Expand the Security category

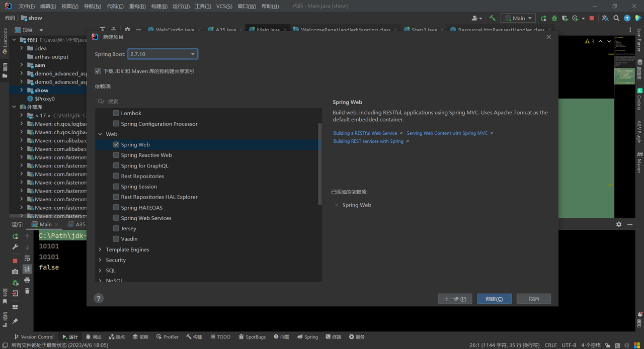[x=100, y=260]
